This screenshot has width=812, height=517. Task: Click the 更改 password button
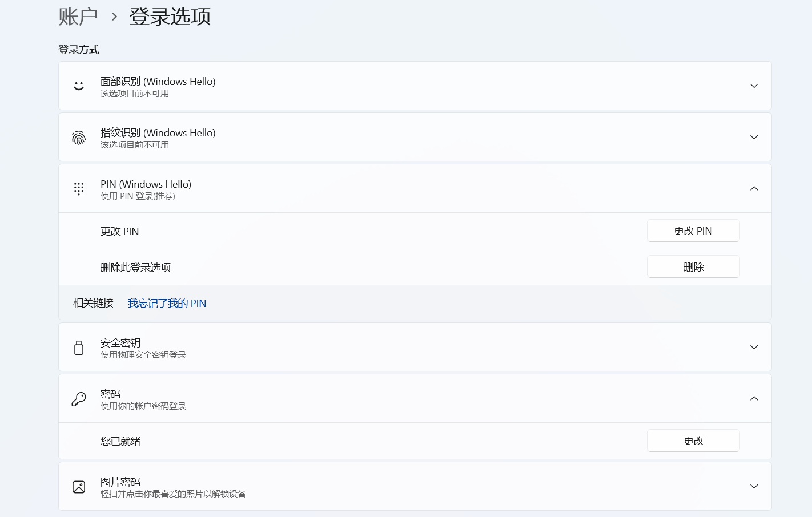pos(693,441)
